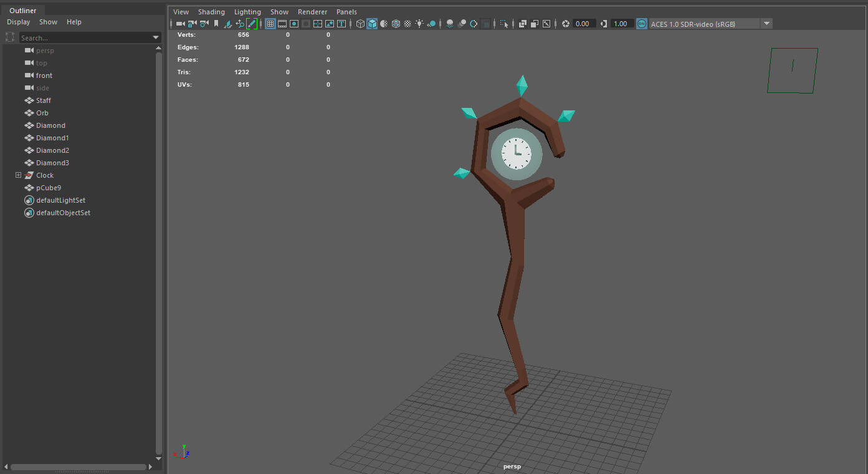Enable screen-space ambient occlusion
This screenshot has height=474, width=868.
tap(450, 24)
